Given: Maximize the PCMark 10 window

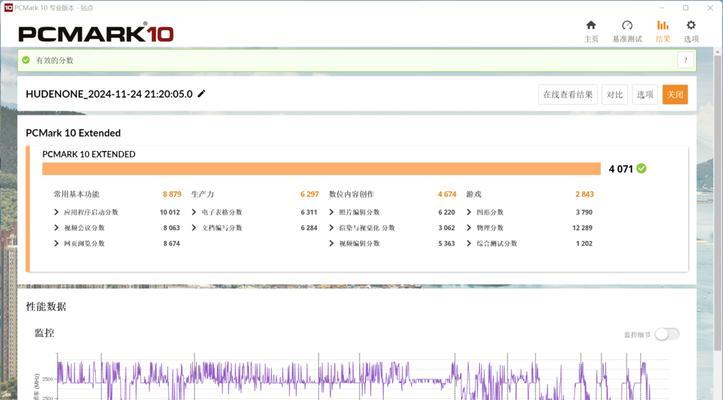Looking at the screenshot, I should pyautogui.click(x=686, y=8).
